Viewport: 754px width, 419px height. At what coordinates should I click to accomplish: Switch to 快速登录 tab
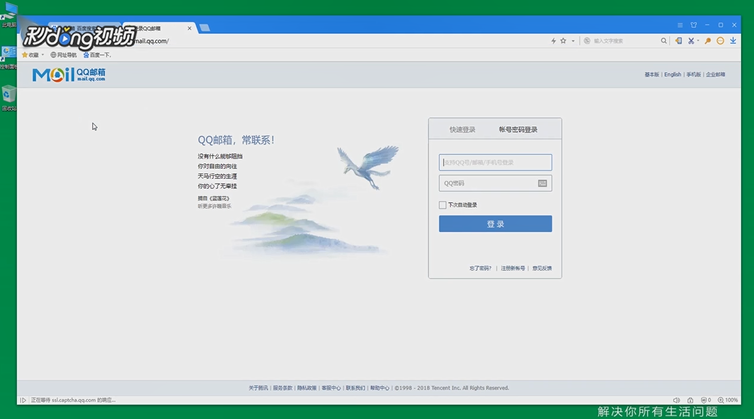pyautogui.click(x=462, y=129)
